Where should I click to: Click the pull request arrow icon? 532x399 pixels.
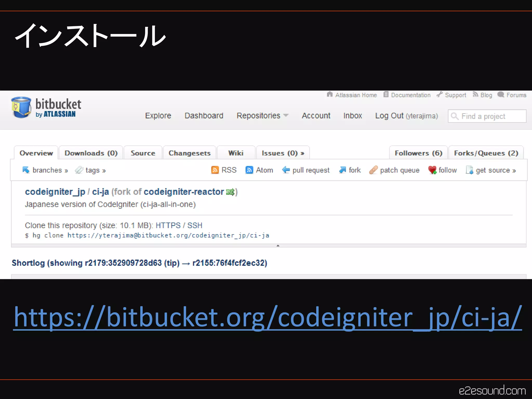click(286, 170)
